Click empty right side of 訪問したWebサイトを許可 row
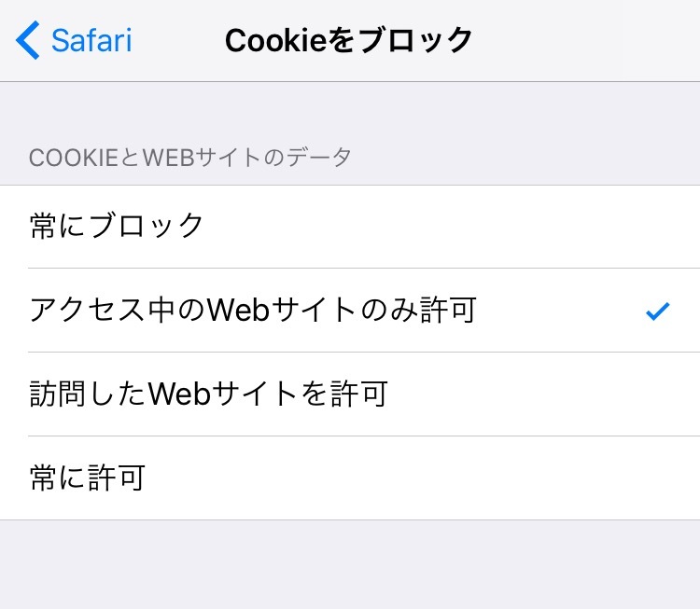Screen dimensions: 700x609 560,394
